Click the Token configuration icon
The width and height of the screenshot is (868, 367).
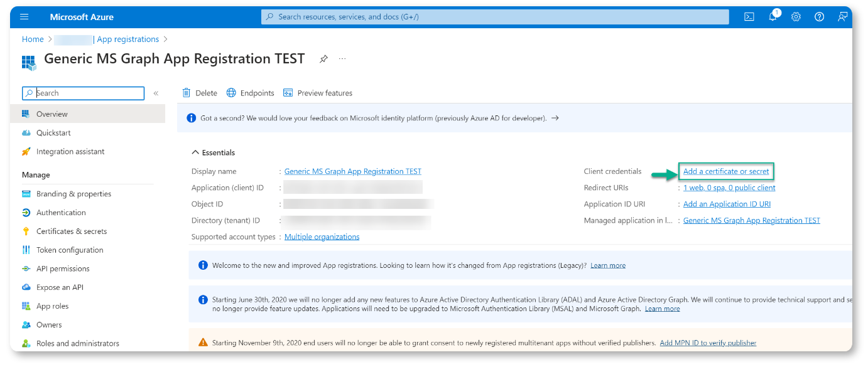coord(26,250)
